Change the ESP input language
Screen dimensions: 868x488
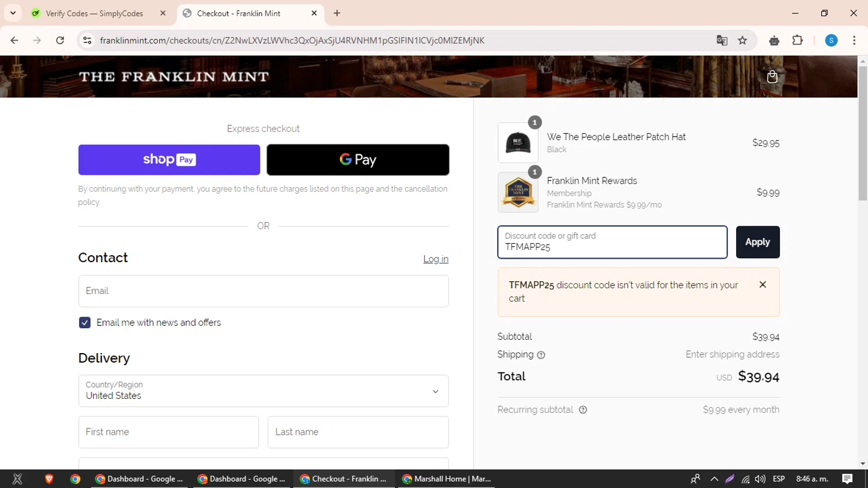pos(779,479)
